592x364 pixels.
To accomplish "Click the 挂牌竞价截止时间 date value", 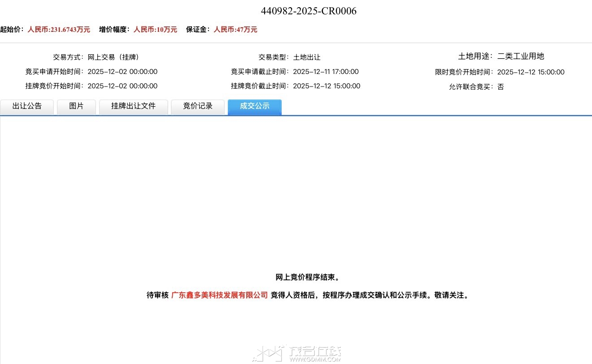I will coord(326,86).
